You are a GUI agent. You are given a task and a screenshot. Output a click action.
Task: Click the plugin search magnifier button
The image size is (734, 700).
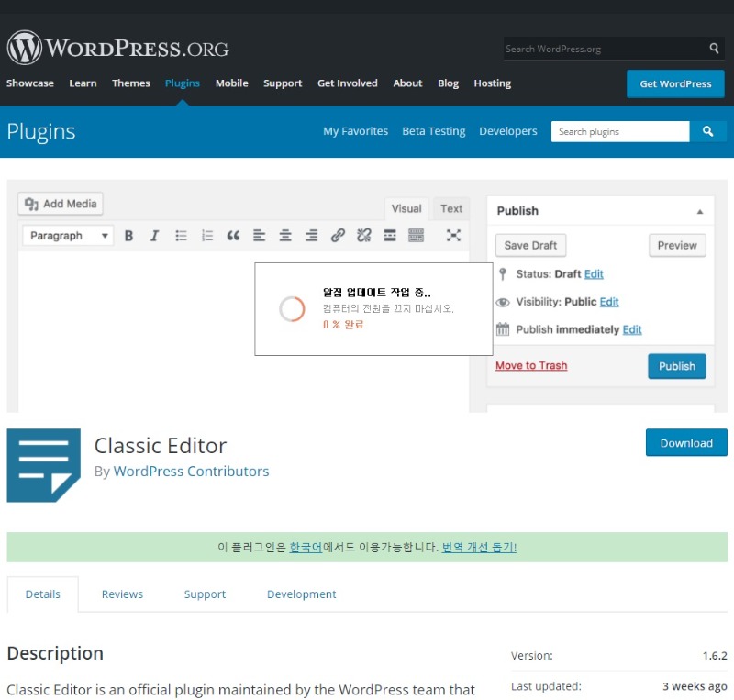(x=707, y=131)
